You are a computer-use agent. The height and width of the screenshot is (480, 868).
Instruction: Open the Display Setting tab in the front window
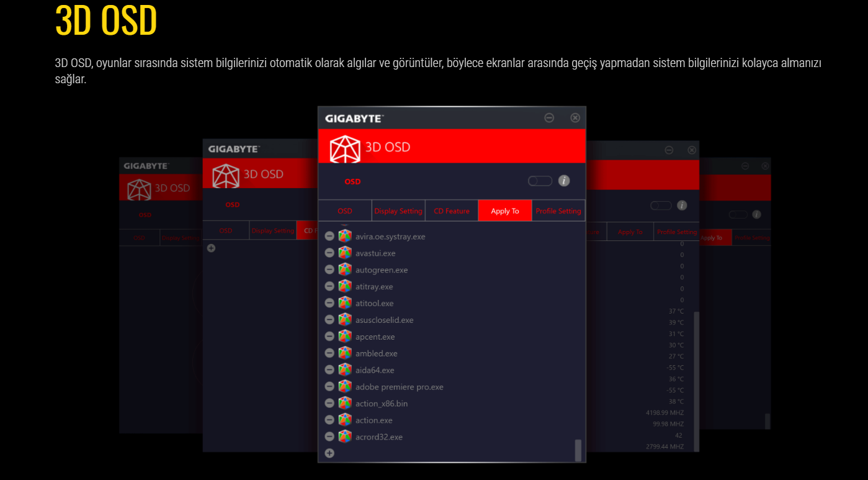pyautogui.click(x=398, y=211)
